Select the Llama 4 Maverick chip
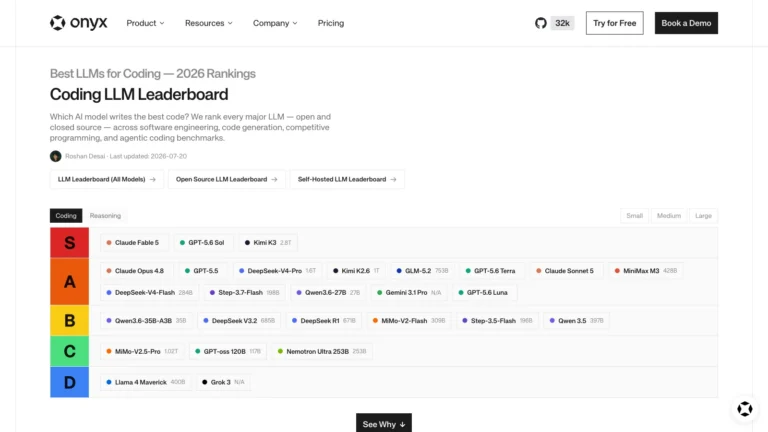768x432 pixels. (145, 382)
